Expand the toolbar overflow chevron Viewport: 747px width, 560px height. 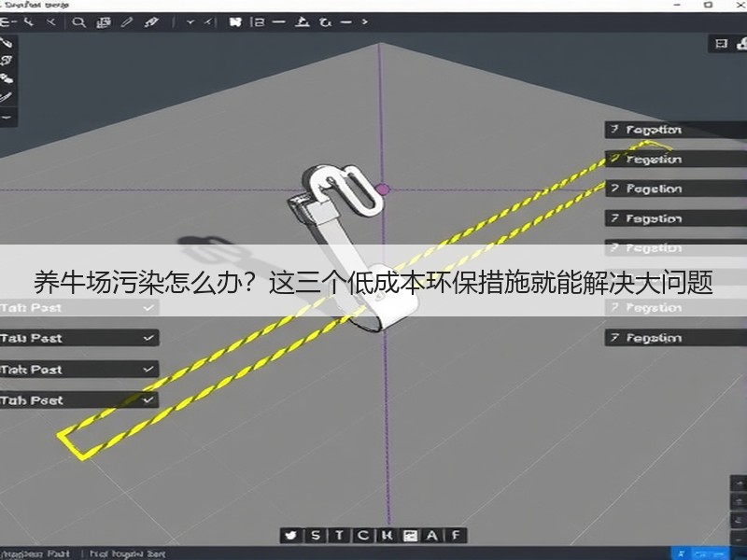tap(364, 21)
